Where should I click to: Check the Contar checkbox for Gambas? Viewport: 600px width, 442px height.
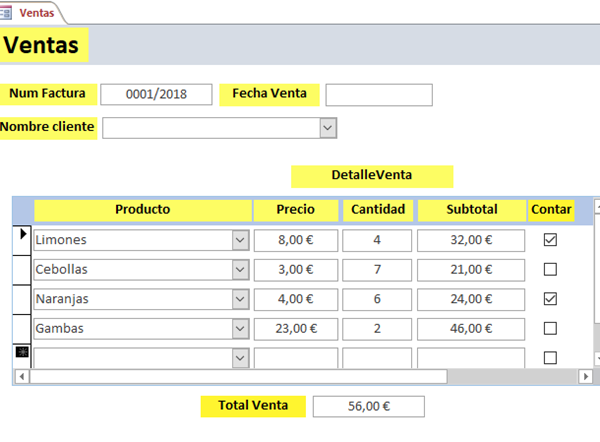(x=549, y=328)
